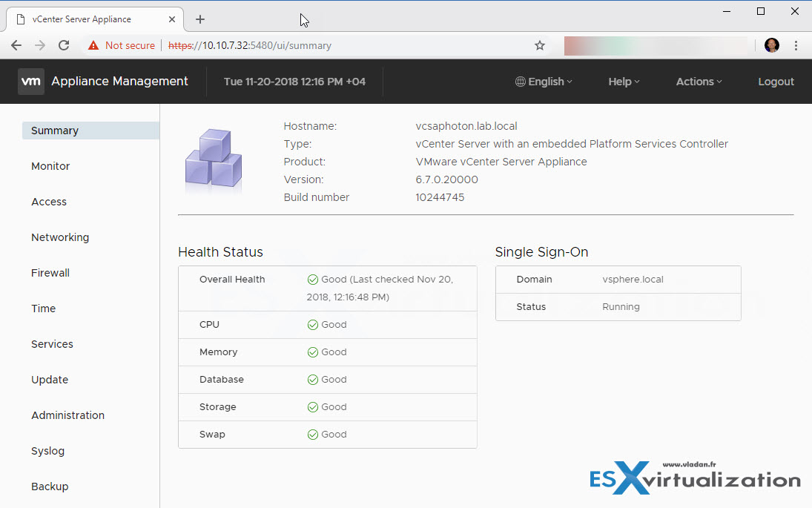Log out using the Logout link
Screen dimensions: 812x508
(x=776, y=82)
